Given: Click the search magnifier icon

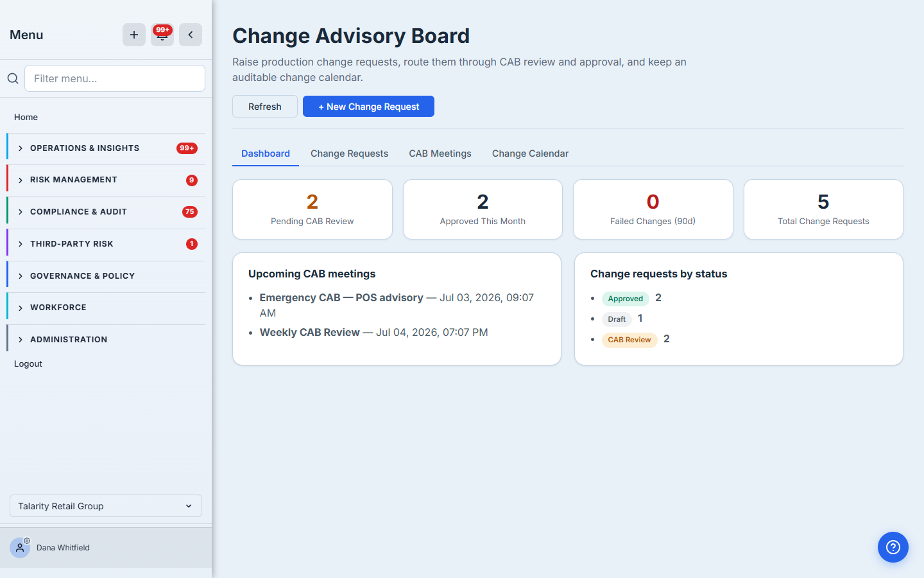Looking at the screenshot, I should click(13, 78).
